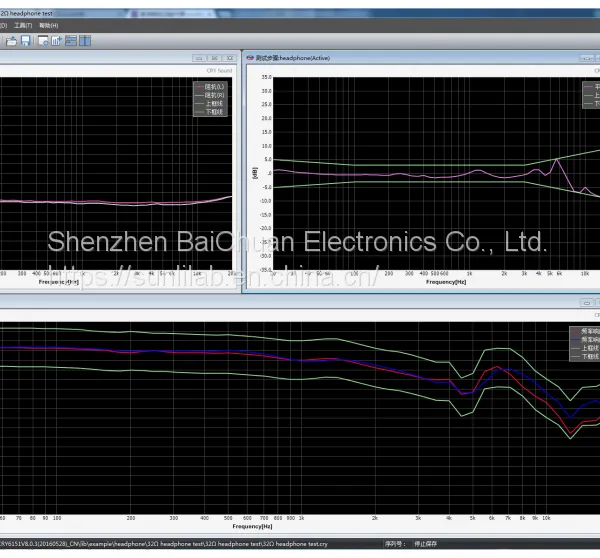Click the open/export file toolbar icon

(11, 41)
